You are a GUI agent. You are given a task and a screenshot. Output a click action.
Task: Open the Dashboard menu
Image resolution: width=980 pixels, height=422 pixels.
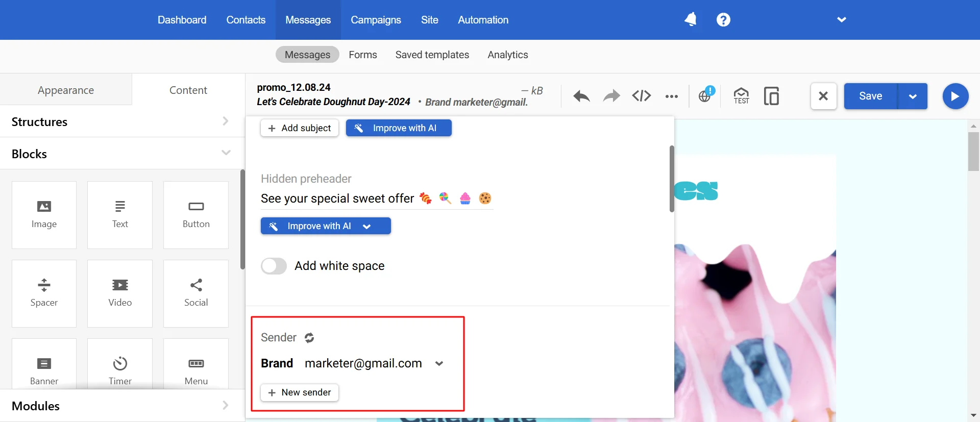pyautogui.click(x=182, y=20)
